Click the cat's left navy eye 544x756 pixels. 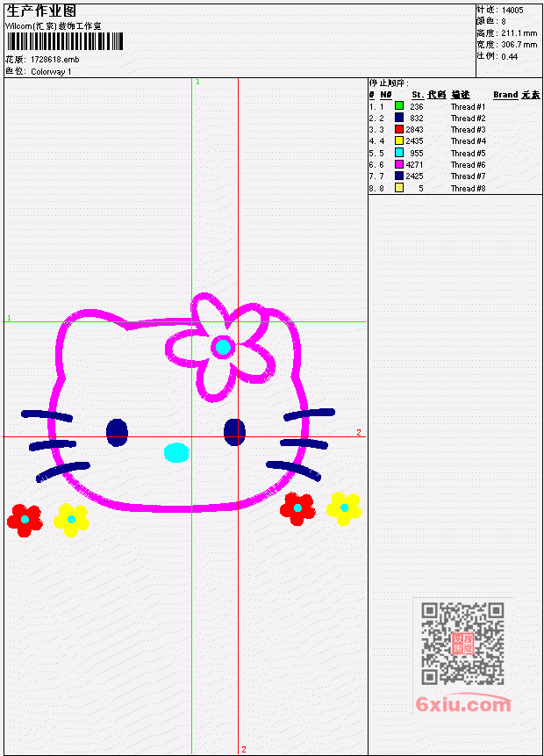tap(117, 433)
